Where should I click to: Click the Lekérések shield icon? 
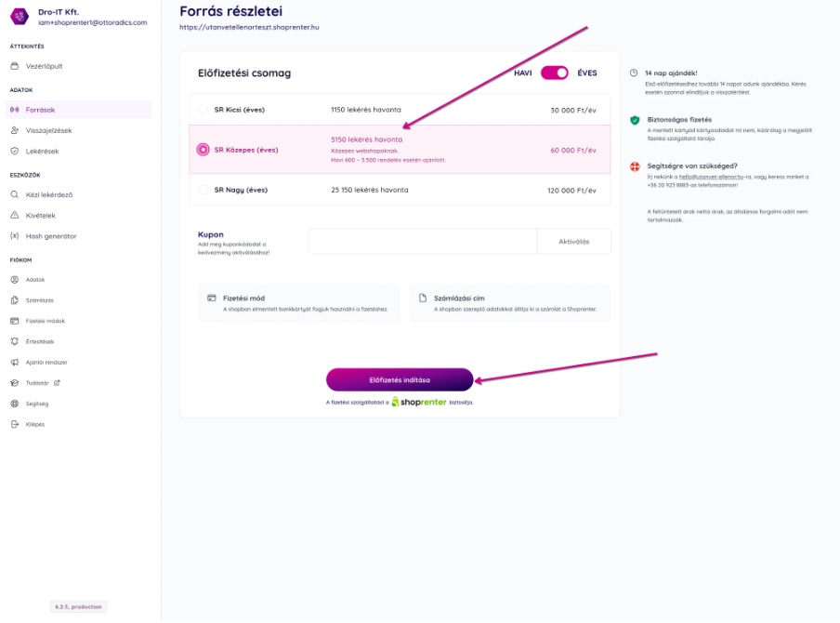point(15,152)
